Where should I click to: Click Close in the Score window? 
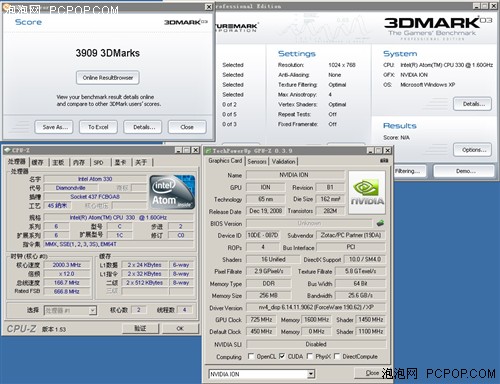coord(187,127)
